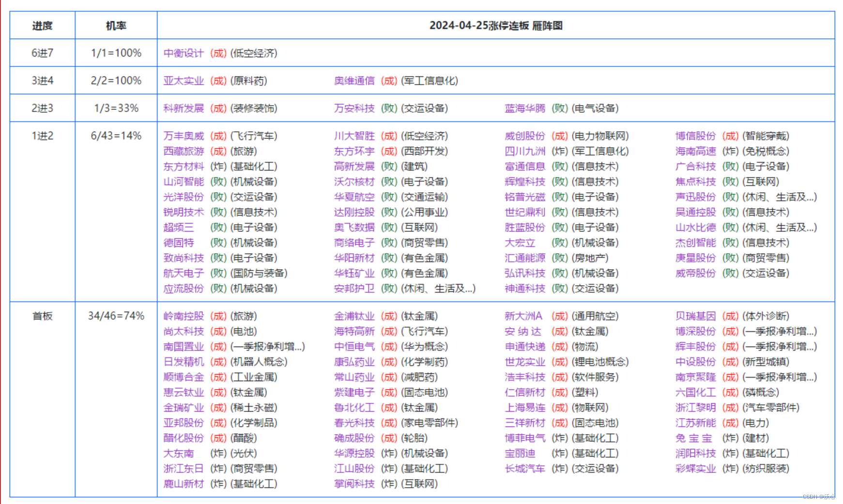
Task: Click 东方环宇 stock link
Action: pos(354,152)
